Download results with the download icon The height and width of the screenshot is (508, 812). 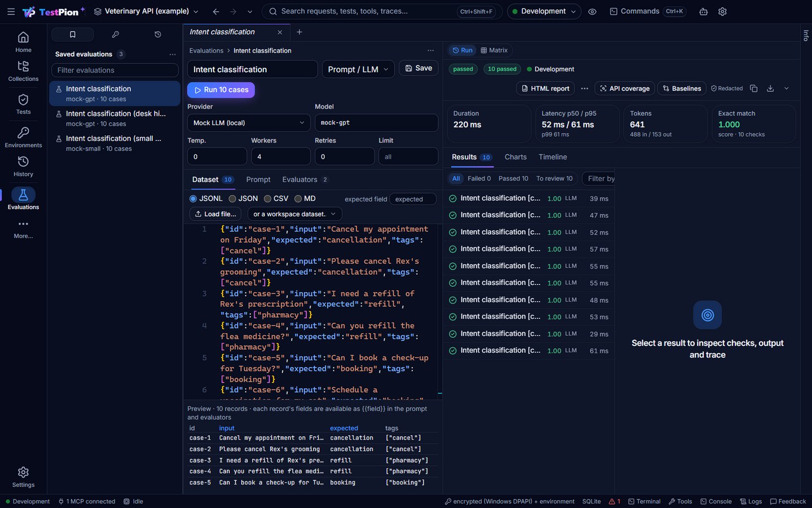pos(770,89)
